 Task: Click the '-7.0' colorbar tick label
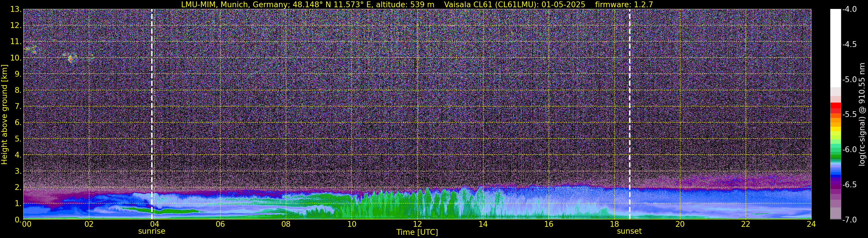[849, 220]
